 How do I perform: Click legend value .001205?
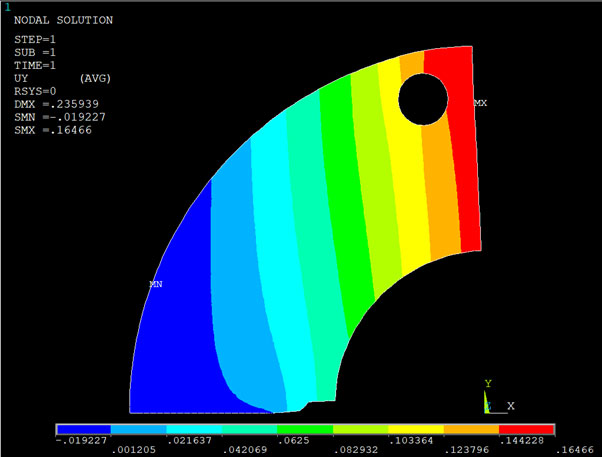click(134, 450)
